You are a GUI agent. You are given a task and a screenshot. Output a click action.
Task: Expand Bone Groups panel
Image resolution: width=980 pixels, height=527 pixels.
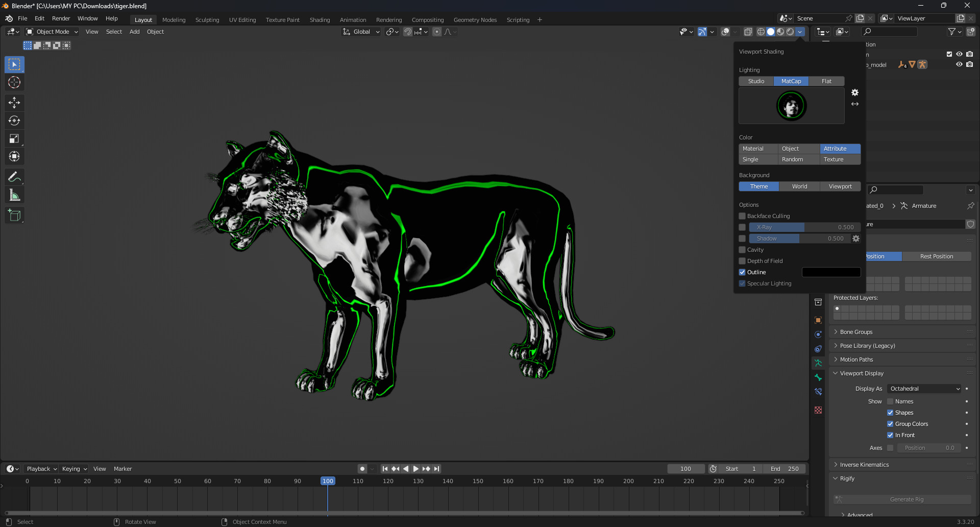click(x=856, y=332)
